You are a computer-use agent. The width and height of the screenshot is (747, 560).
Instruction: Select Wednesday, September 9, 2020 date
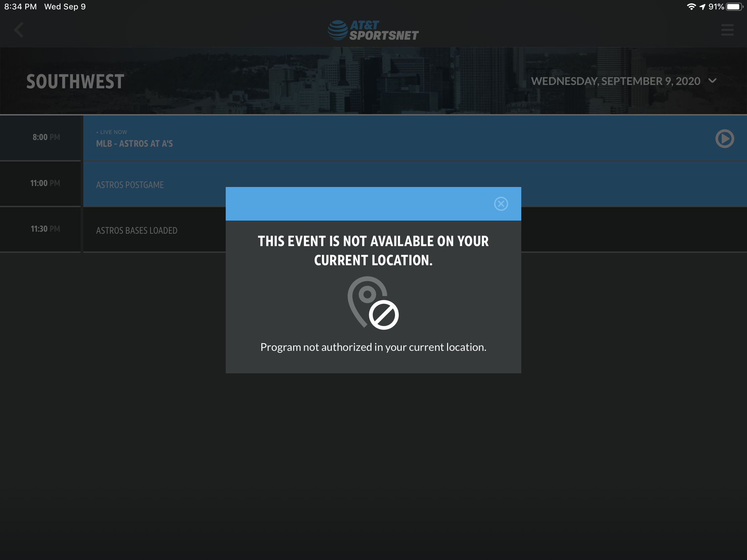click(615, 81)
